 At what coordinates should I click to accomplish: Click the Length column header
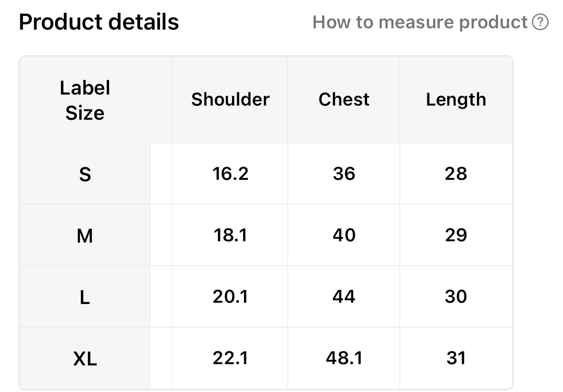click(x=456, y=100)
